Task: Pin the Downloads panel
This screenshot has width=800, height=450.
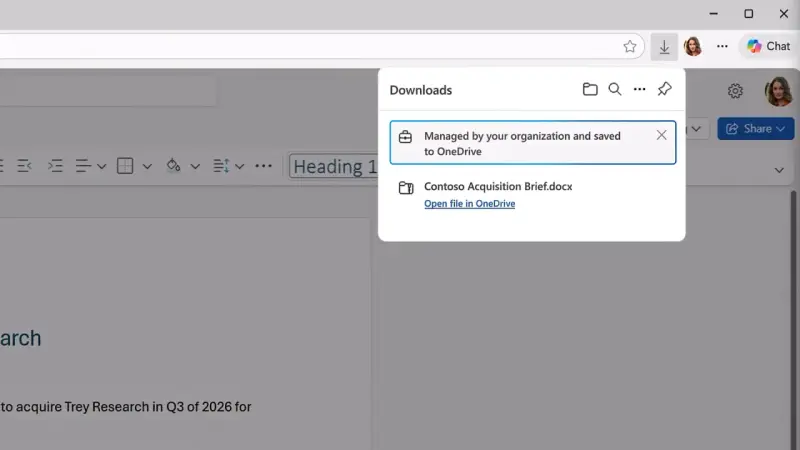Action: coord(664,89)
